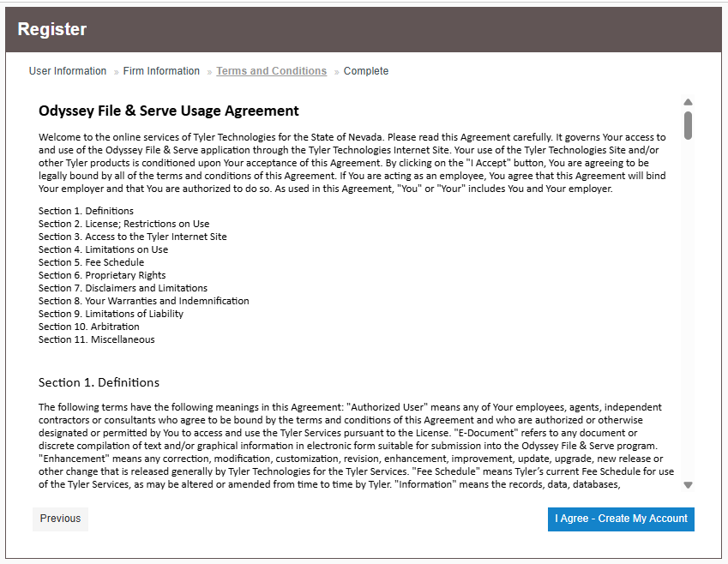Click the agreement scrollbar thumb
Screen dimensions: 728x564
tap(688, 124)
